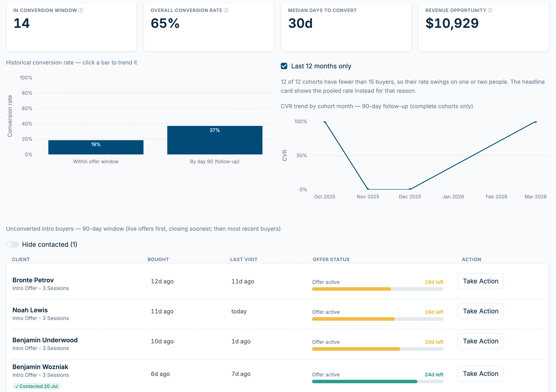Viewport: 556px width, 392px height.
Task: Click Noah Lewis's offer progress bar
Action: click(x=378, y=319)
